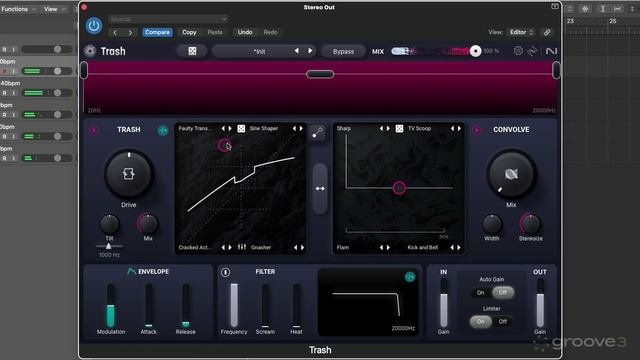Adjust the Envelope Attack slider
The image size is (640, 360).
coord(149,306)
